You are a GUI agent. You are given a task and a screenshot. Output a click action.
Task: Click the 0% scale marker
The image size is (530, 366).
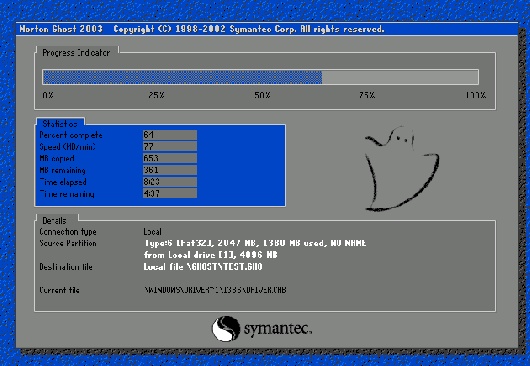point(48,95)
